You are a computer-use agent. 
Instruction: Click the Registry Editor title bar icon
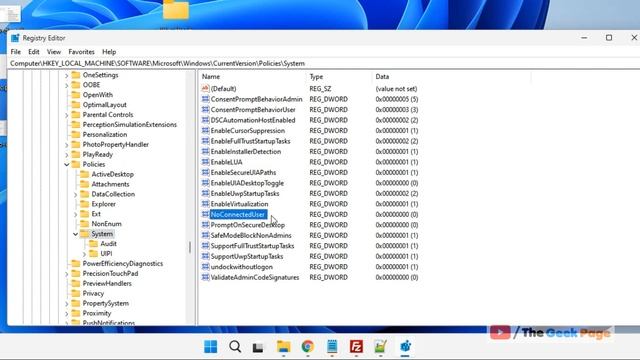point(15,38)
